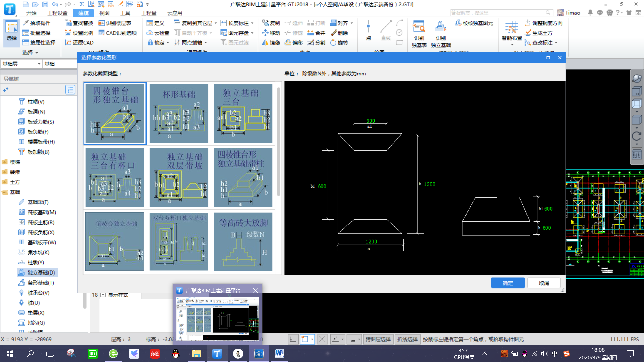Image resolution: width=644 pixels, height=362 pixels.
Task: Open the 工程设置 ribbon tab
Action: pos(57,13)
